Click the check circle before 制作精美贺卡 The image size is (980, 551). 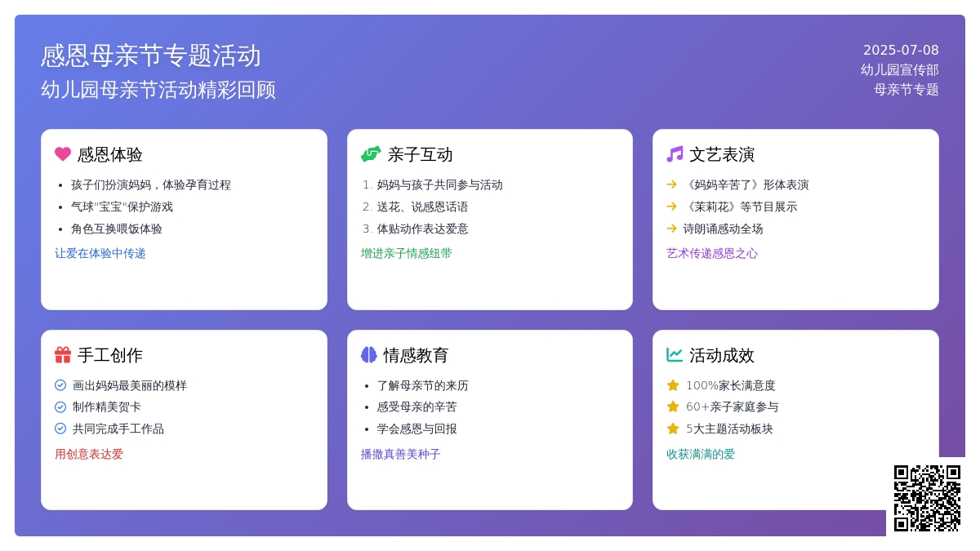tap(60, 407)
